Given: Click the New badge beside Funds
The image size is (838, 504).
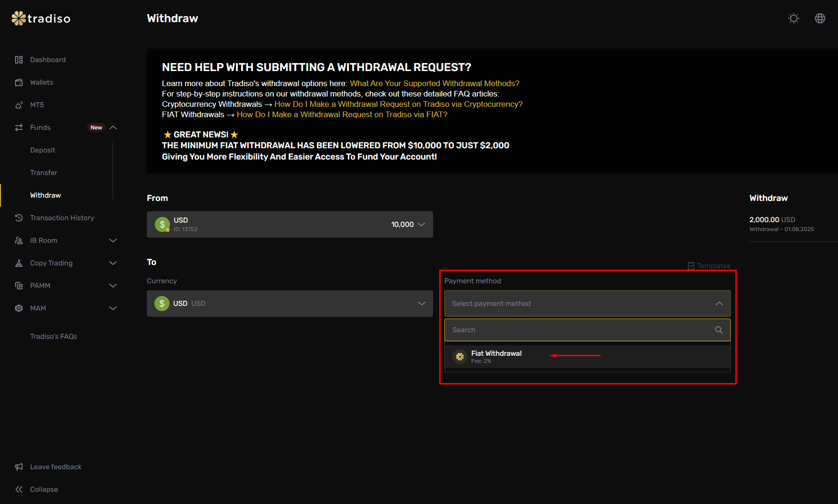Looking at the screenshot, I should click(97, 128).
